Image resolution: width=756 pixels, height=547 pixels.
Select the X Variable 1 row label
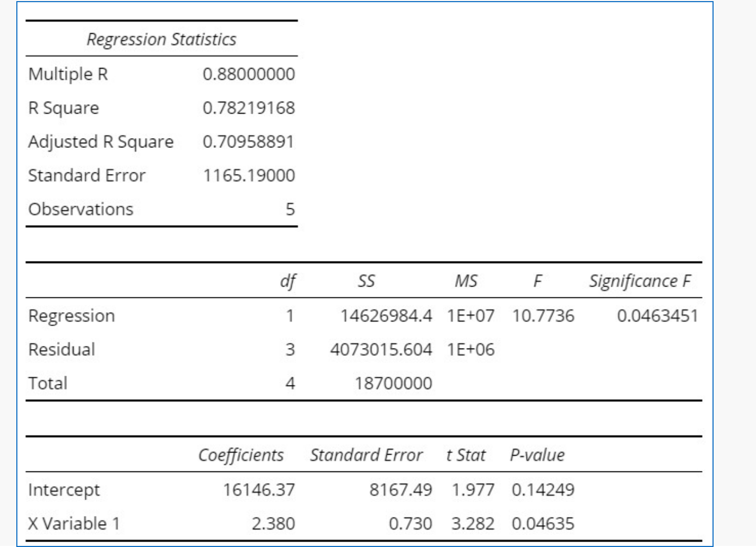coord(74,523)
